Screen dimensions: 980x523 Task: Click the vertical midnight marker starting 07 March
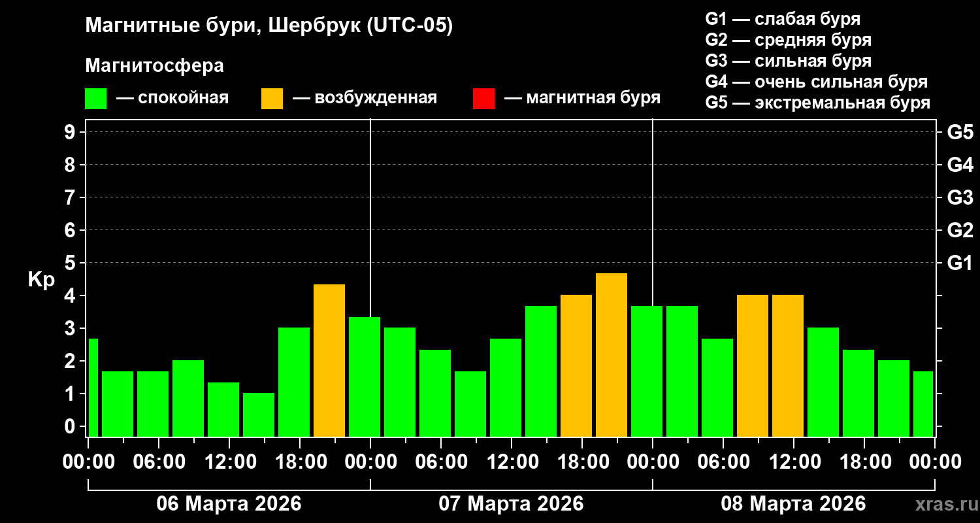[370, 218]
